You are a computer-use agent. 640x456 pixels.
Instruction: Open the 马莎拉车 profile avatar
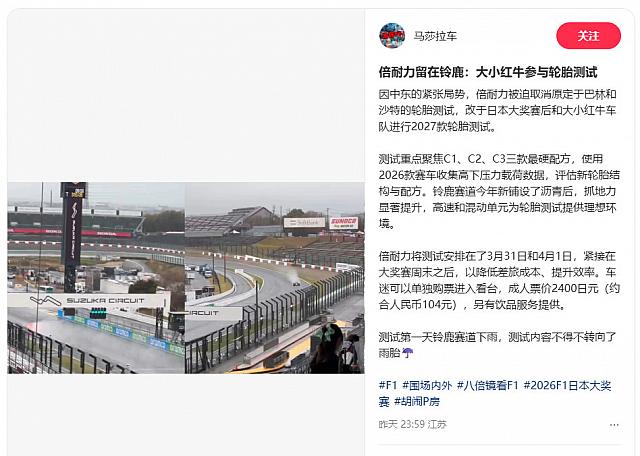[392, 36]
